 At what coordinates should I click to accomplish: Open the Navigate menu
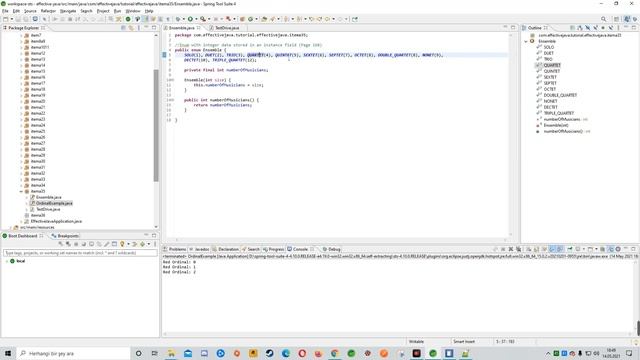click(68, 11)
